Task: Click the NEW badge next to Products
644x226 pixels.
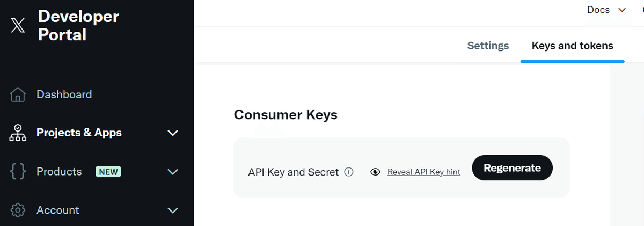Action: (108, 172)
